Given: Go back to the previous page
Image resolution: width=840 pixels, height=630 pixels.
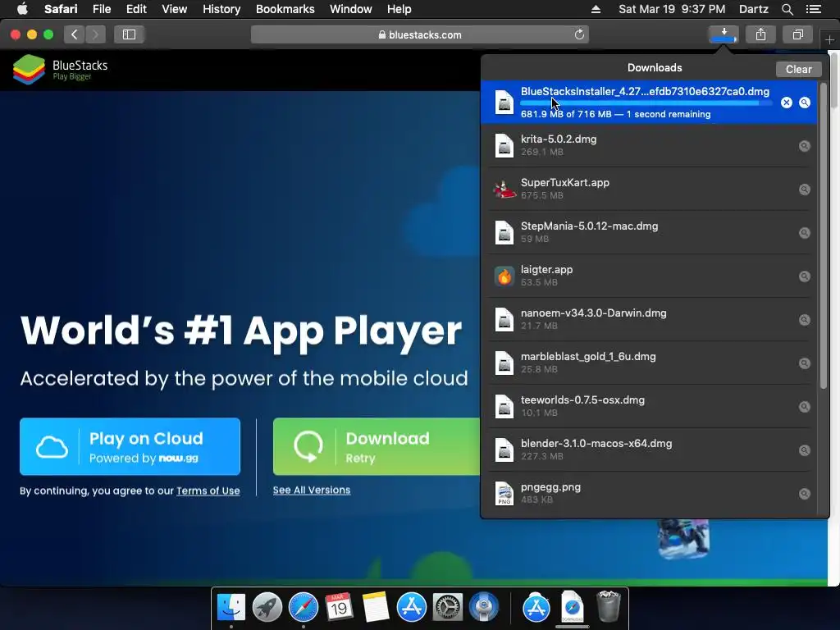Looking at the screenshot, I should click(75, 34).
